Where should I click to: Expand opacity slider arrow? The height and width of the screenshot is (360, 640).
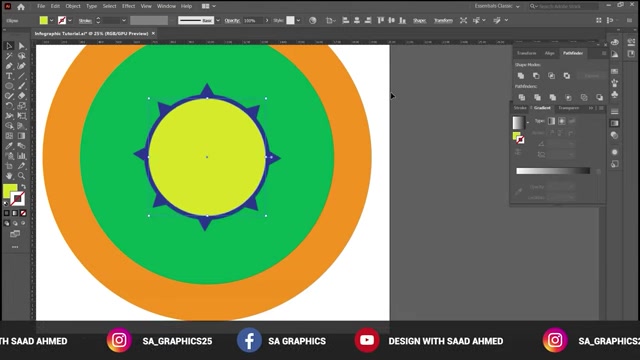(x=267, y=20)
